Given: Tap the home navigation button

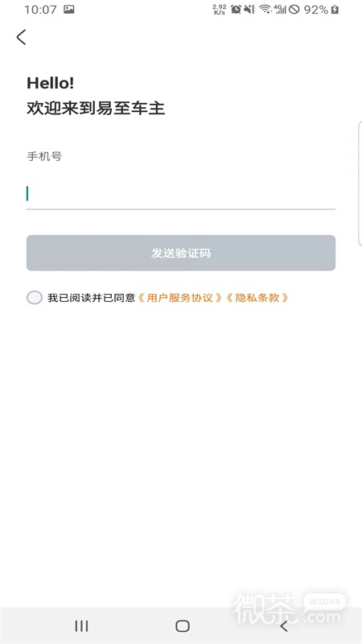Looking at the screenshot, I should click(x=183, y=626).
